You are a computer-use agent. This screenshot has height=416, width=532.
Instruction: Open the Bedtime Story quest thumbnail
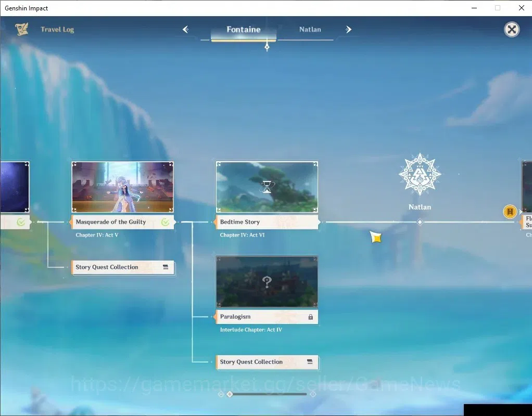267,187
